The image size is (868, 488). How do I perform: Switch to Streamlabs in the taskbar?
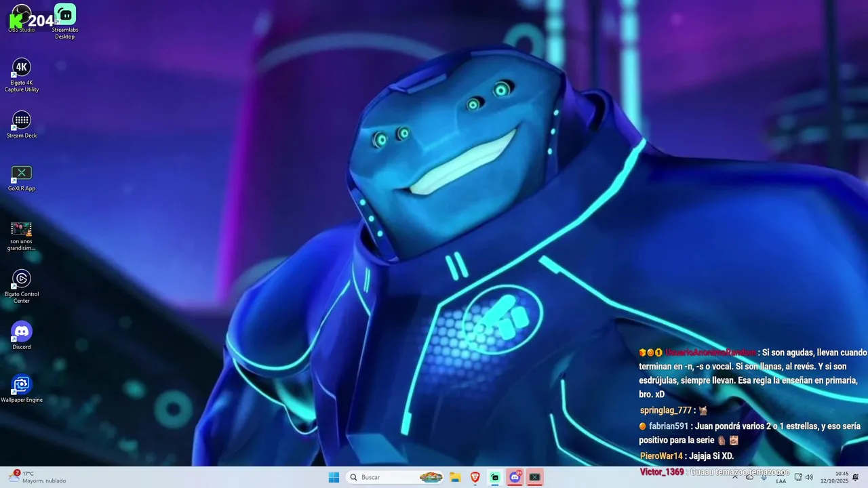pyautogui.click(x=495, y=477)
